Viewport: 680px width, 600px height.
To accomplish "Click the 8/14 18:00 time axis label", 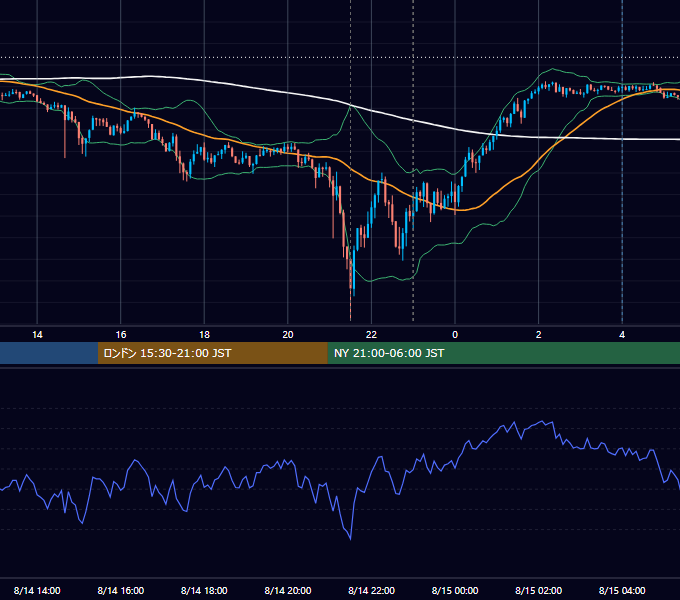I will pyautogui.click(x=204, y=590).
